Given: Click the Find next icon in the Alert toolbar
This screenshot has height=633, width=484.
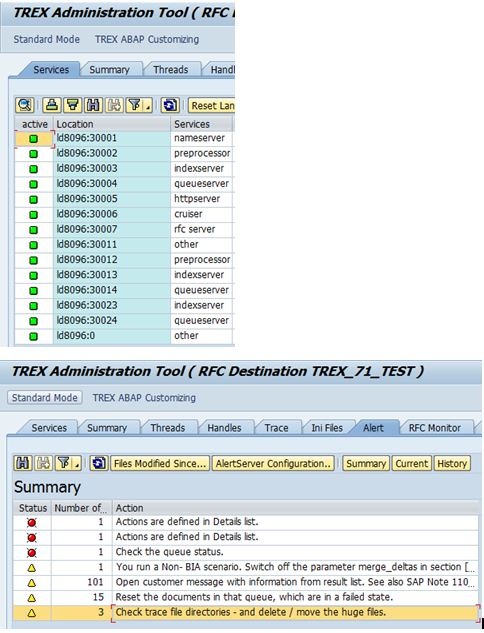Looking at the screenshot, I should point(43,463).
